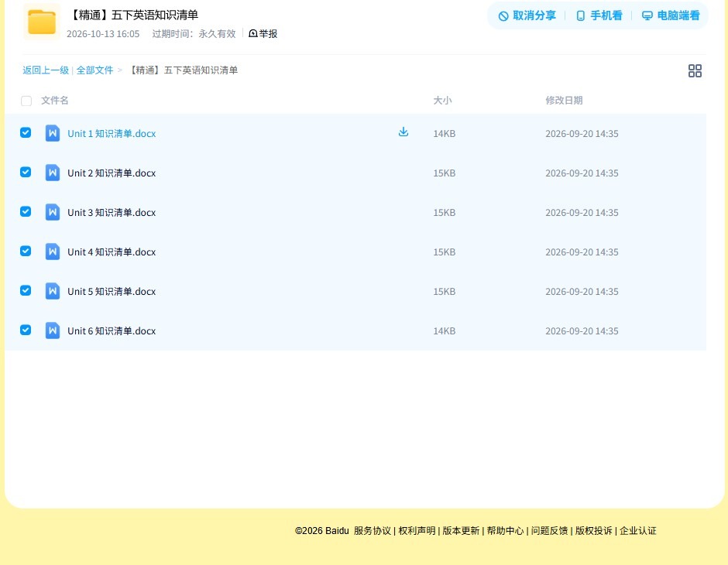Click Word icon beside Unit 4 知识清单.docx
This screenshot has width=728, height=565.
(53, 252)
